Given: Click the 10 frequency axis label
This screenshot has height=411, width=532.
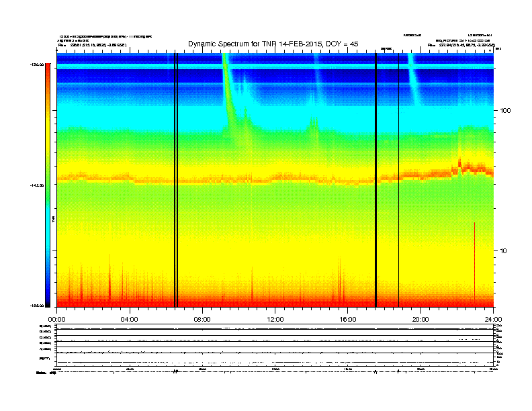Looking at the screenshot, I should click(504, 251).
